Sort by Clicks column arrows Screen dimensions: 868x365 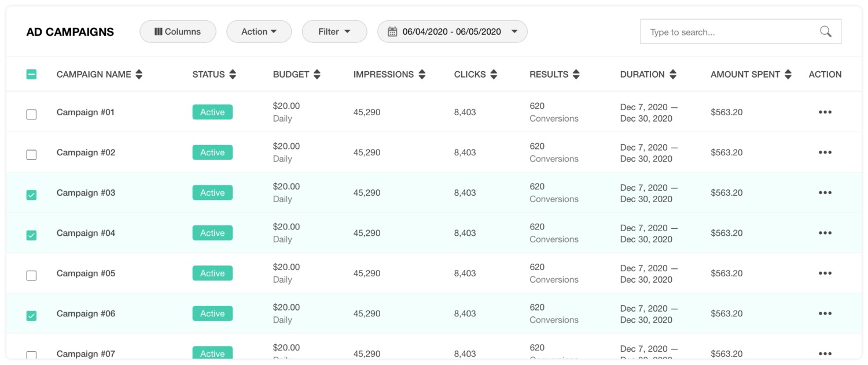[x=494, y=74]
